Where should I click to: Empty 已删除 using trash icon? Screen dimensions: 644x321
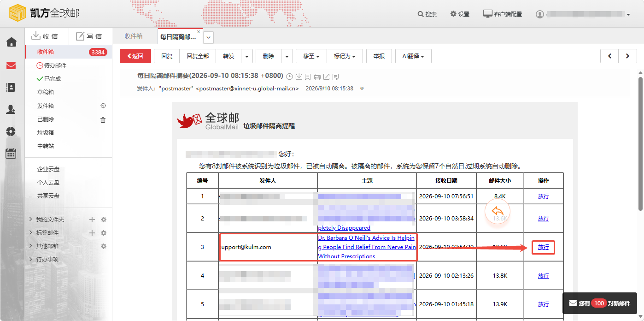(103, 119)
